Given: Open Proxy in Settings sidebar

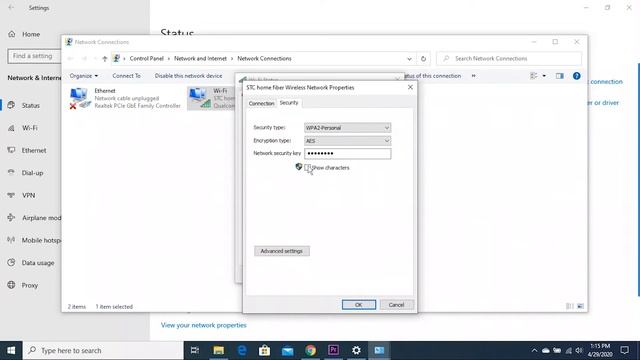Looking at the screenshot, I should point(29,285).
